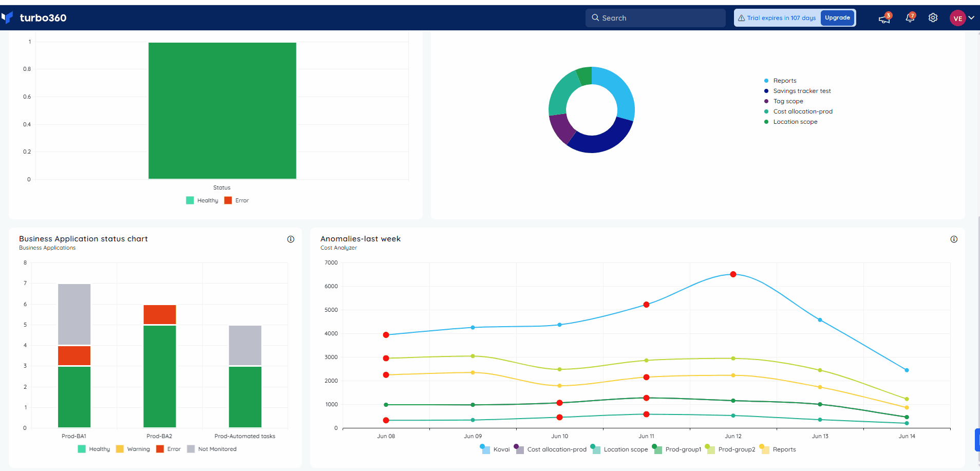Click the Trial expires in 107 days link
The image size is (980, 471).
[x=781, y=18]
